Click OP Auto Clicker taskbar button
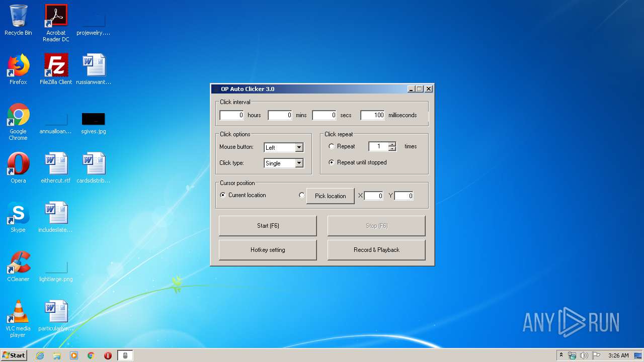The width and height of the screenshot is (644, 362). coord(125,355)
